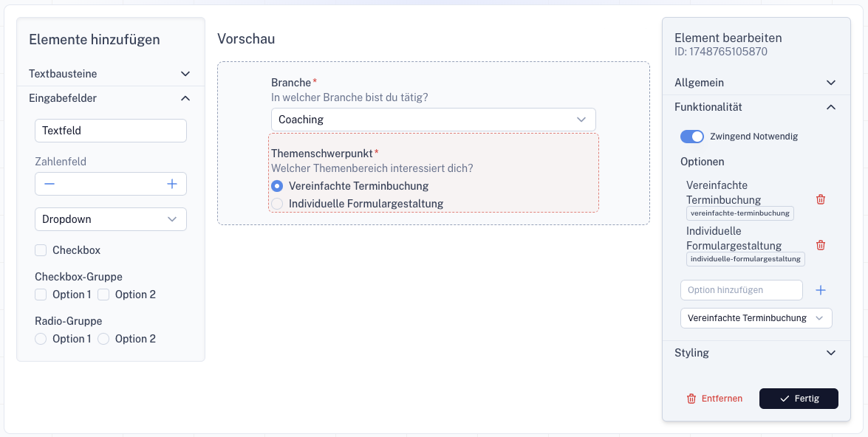Click the blue plus to add option
Screen dimensions: 868x437
(820, 290)
